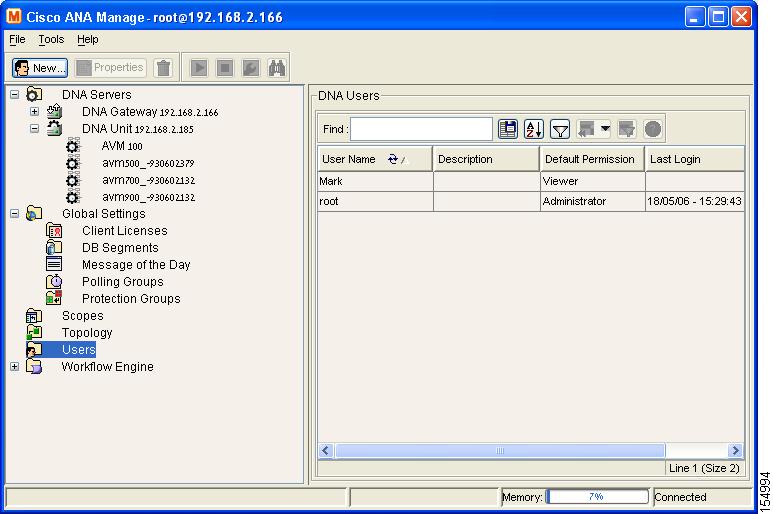Expand the DNA Gateway 192.168.2.166 node
This screenshot has height=514, width=773.
pyautogui.click(x=34, y=111)
